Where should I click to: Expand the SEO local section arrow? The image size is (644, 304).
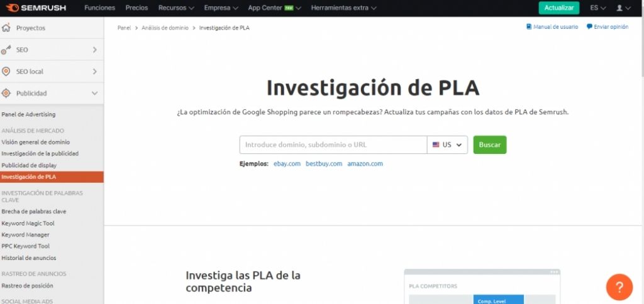pyautogui.click(x=95, y=72)
